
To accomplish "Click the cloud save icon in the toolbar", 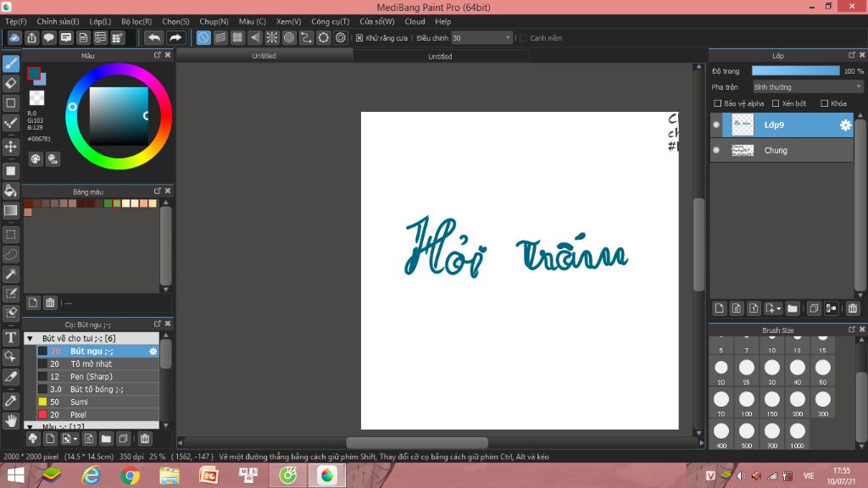I will (14, 37).
